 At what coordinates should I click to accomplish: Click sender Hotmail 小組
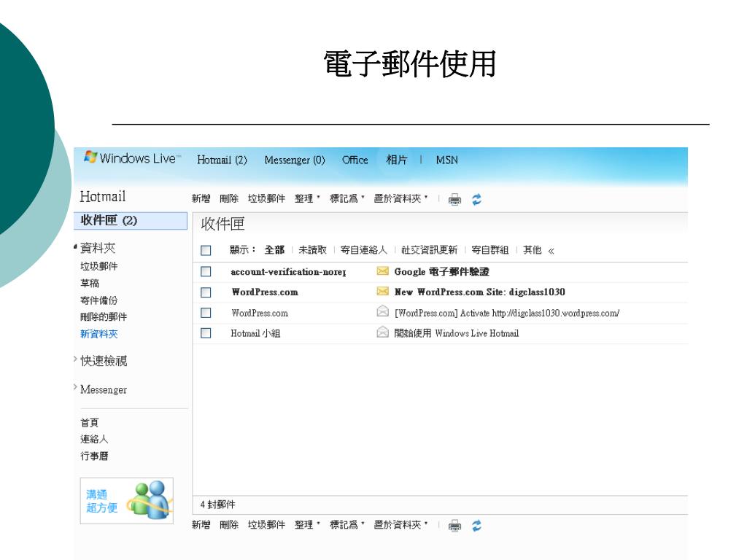255,333
